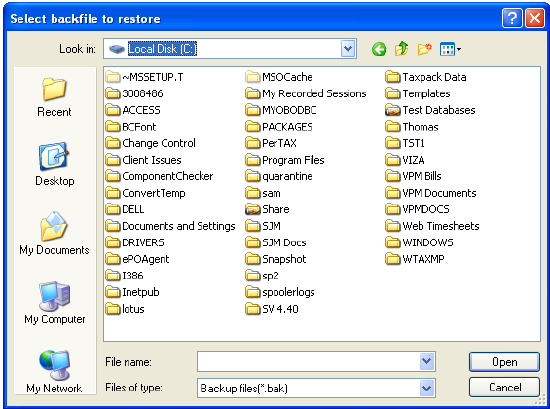
Task: Select the Web Timesheets folder
Action: coord(432,226)
